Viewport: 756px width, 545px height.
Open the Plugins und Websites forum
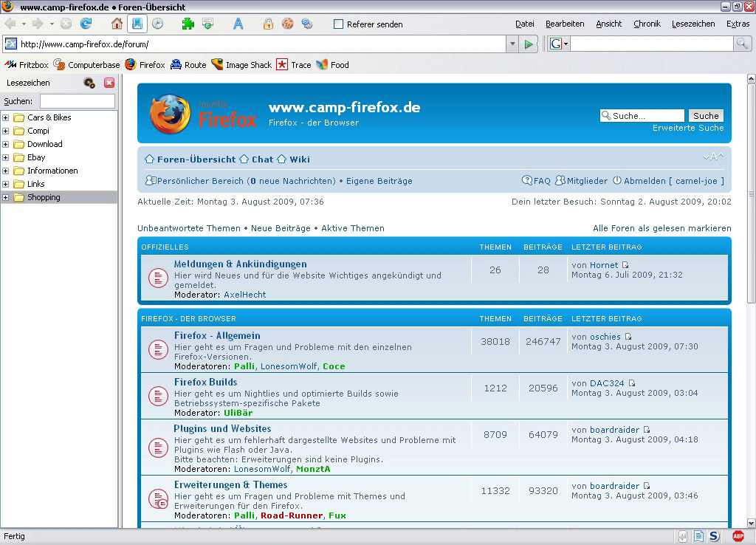222,429
